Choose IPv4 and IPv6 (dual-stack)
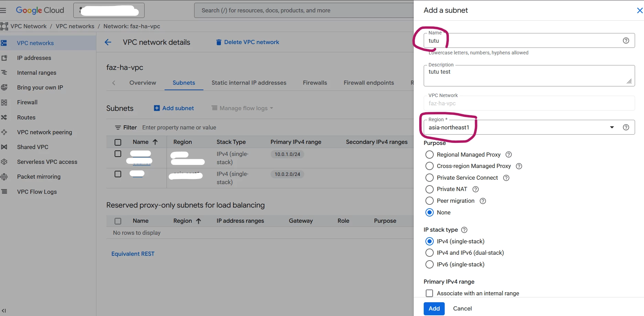The width and height of the screenshot is (644, 316). pyautogui.click(x=430, y=253)
